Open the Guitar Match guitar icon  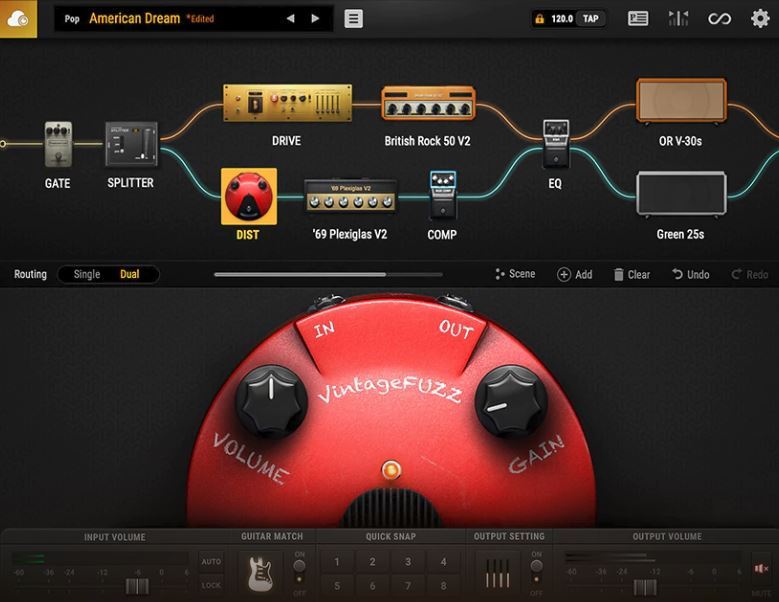261,574
